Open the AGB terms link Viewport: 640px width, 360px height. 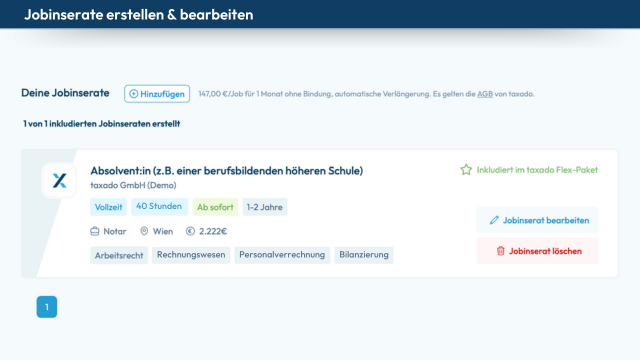click(x=485, y=94)
